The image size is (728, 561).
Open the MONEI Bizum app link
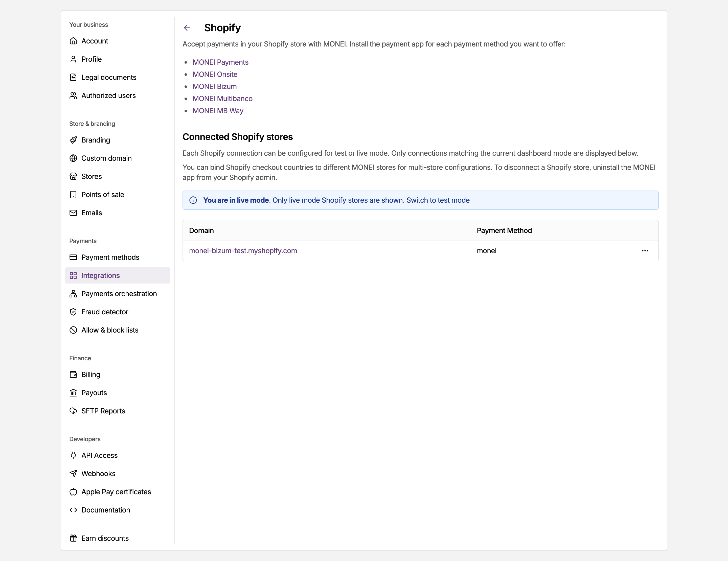point(215,86)
